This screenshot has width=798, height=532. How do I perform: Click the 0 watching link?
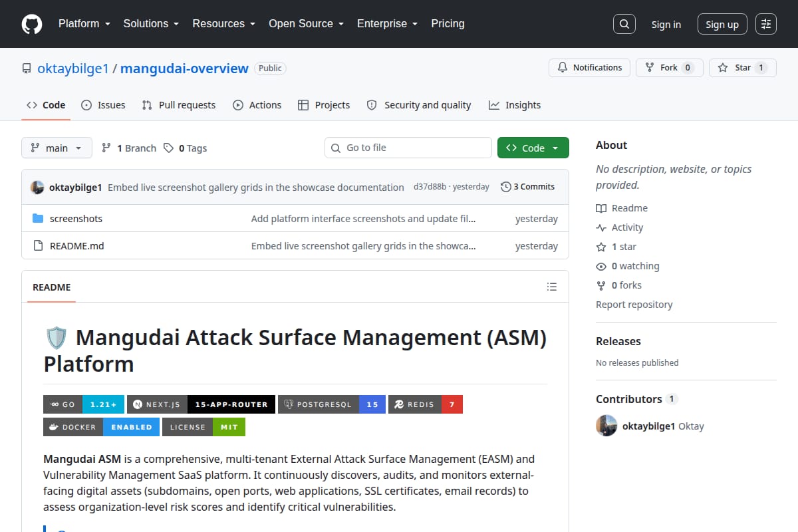pos(628,266)
